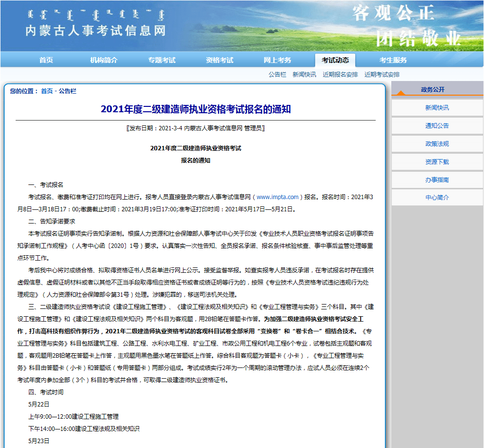
Task: Open 政策法规 in the sidebar
Action: pyautogui.click(x=436, y=144)
